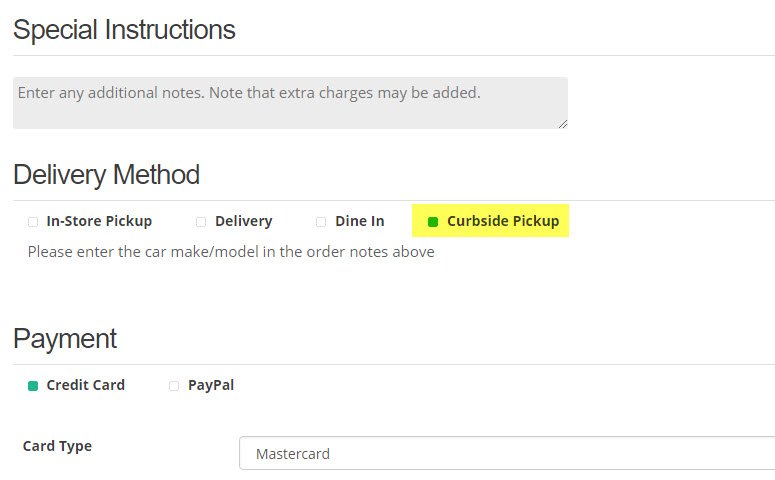The width and height of the screenshot is (775, 480).
Task: Click the "Card Type" field label
Action: click(57, 446)
